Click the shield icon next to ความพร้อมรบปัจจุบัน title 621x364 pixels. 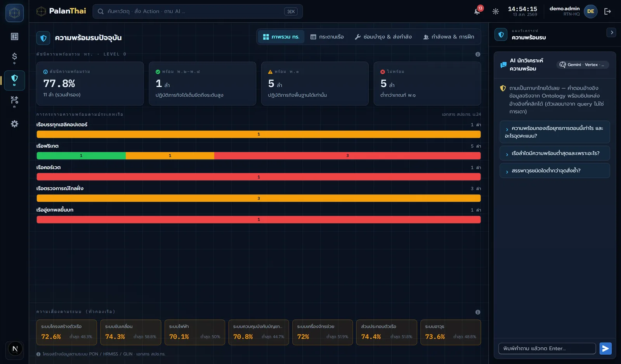coord(43,38)
